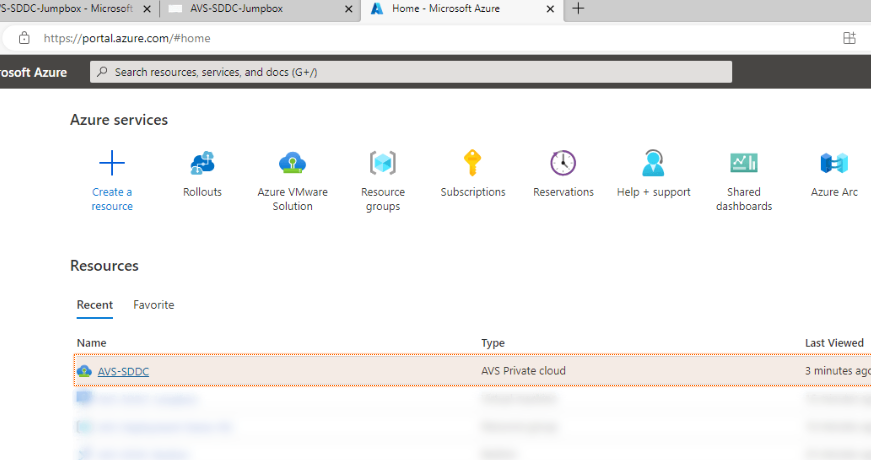Click the AVS Private cloud type cell

coord(523,371)
